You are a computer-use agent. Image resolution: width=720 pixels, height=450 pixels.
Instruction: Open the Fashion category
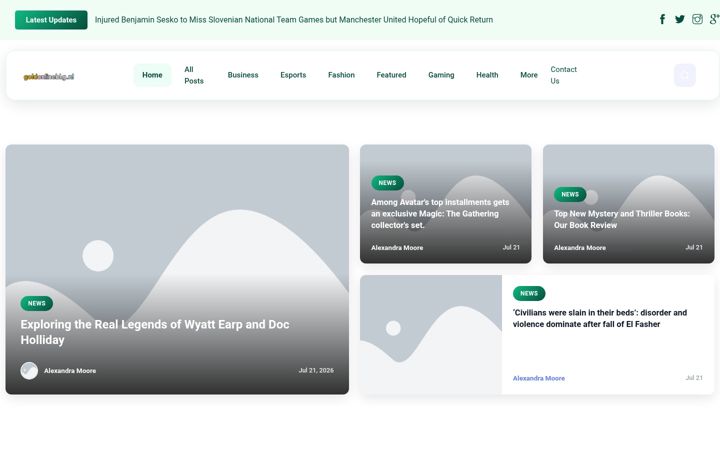point(341,75)
